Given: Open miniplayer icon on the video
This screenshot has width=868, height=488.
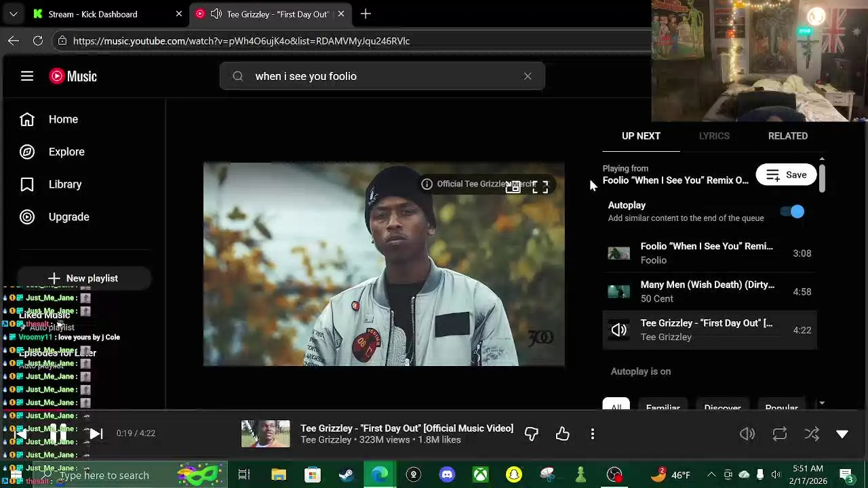Looking at the screenshot, I should tap(513, 187).
